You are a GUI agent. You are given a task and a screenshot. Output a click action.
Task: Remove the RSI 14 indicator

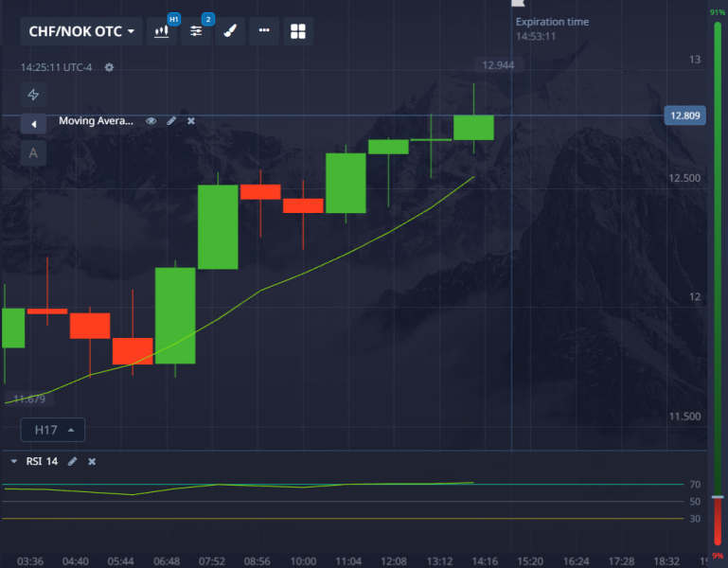tap(92, 461)
